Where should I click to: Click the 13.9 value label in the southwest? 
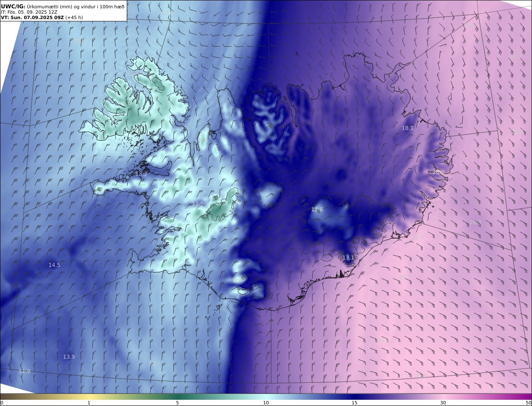pyautogui.click(x=69, y=357)
